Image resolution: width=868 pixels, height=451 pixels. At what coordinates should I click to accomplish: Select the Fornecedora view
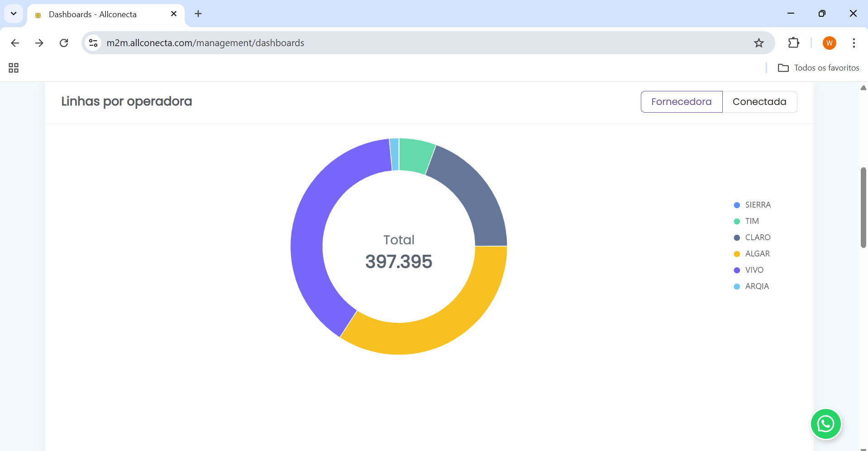pyautogui.click(x=681, y=102)
